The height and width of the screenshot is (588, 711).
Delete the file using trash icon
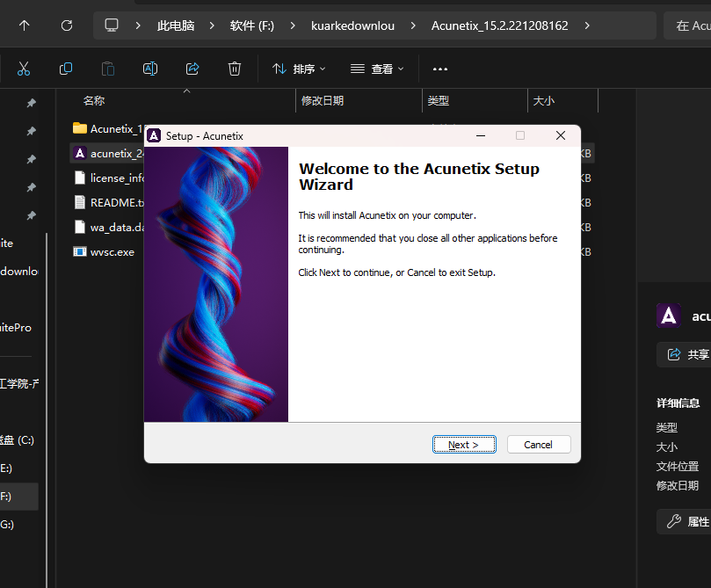click(x=235, y=69)
